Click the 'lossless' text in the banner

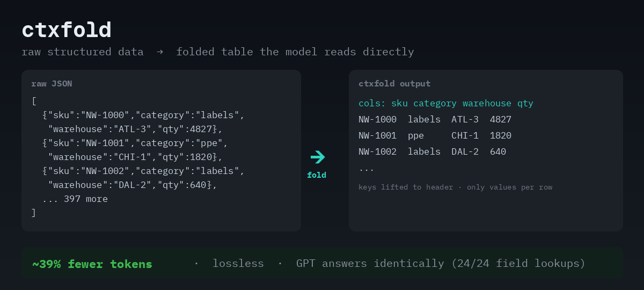tap(238, 263)
